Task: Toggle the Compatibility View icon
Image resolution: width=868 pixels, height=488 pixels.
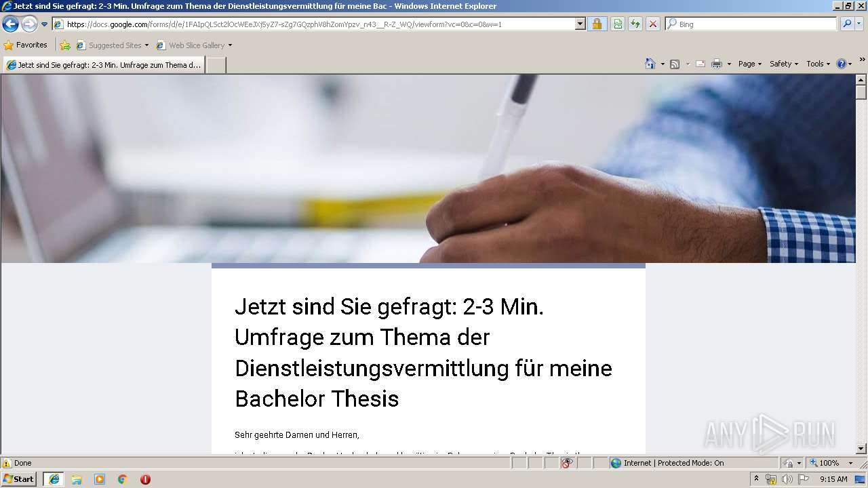Action: [x=618, y=24]
